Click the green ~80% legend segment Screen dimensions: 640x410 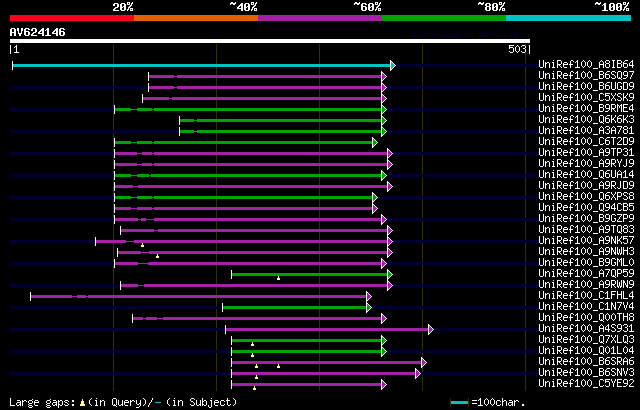(444, 18)
